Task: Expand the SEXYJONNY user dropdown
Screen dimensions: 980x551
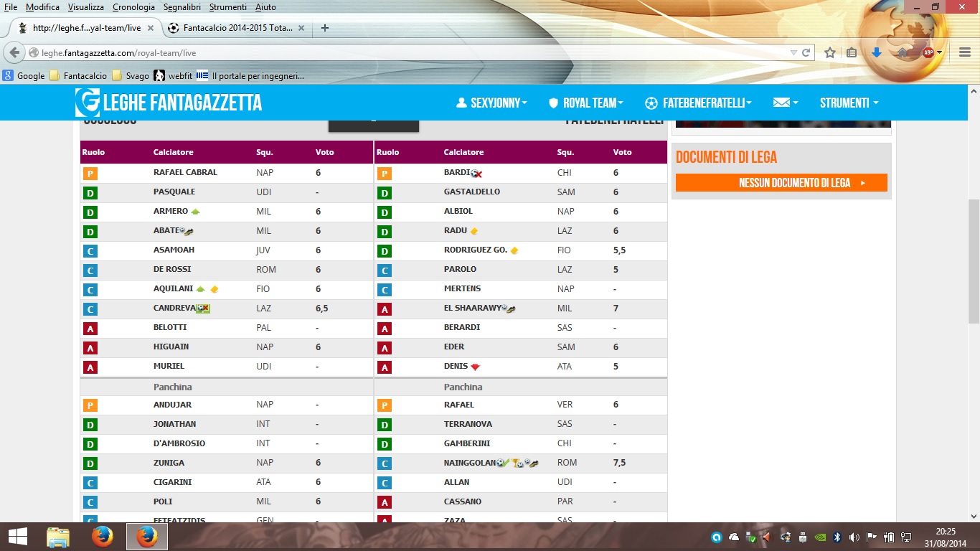Action: point(491,103)
